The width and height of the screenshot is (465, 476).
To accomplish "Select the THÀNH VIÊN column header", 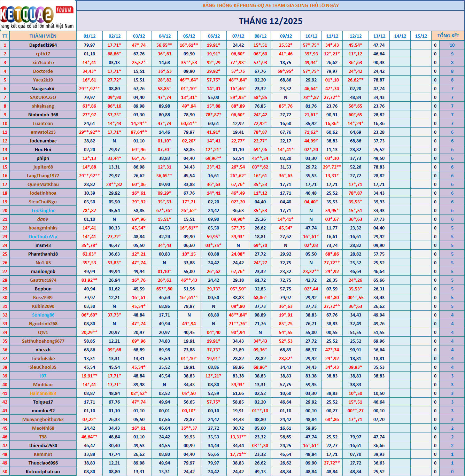I will tap(43, 36).
